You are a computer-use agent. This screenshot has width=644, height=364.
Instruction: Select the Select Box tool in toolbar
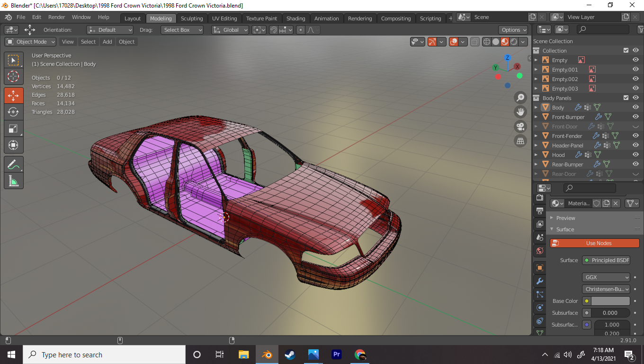point(14,60)
